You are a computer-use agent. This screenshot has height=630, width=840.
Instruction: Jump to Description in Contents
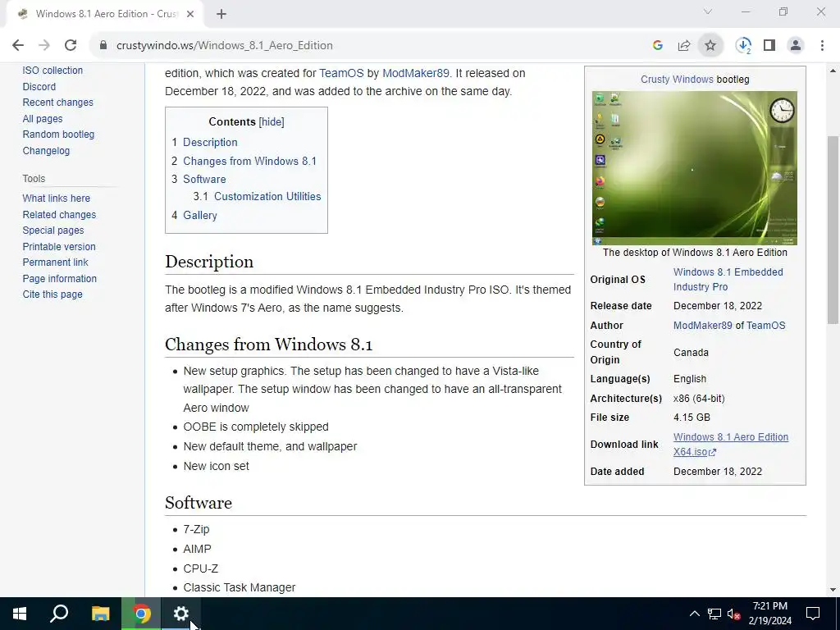pos(210,143)
